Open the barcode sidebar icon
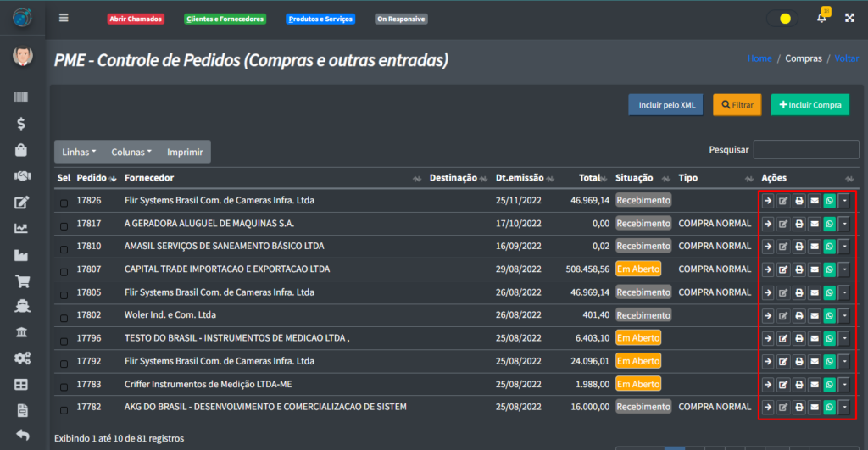868x450 pixels. click(22, 98)
